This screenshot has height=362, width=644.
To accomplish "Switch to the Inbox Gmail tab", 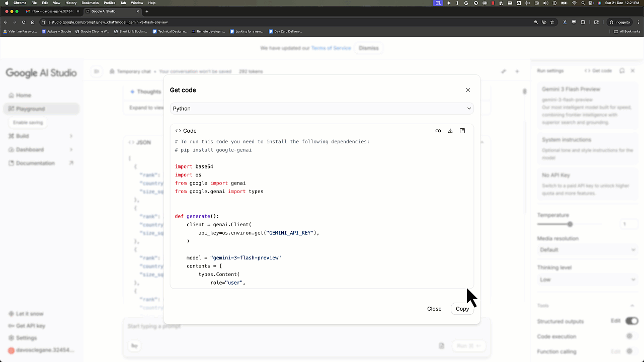I will click(x=52, y=11).
